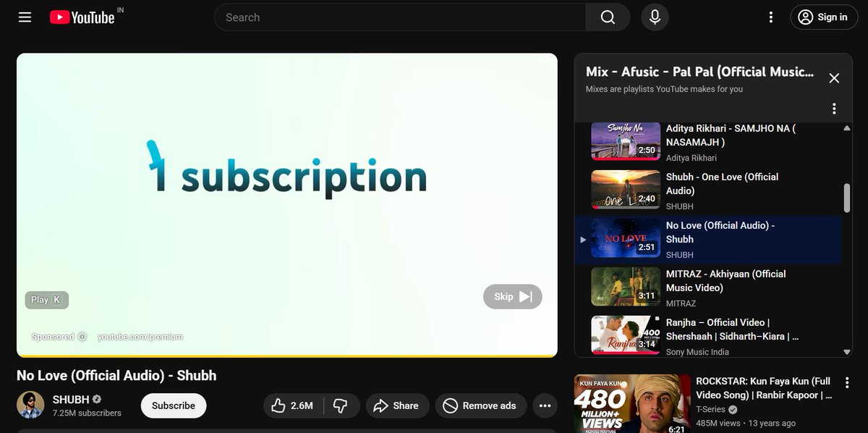Open the SHUBH channel name link
Viewport: 868px width, 433px height.
click(x=71, y=399)
